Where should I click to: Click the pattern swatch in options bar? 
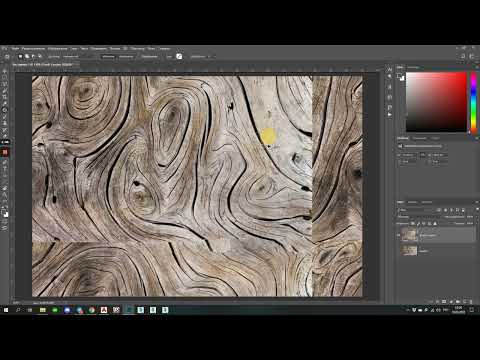coord(179,56)
